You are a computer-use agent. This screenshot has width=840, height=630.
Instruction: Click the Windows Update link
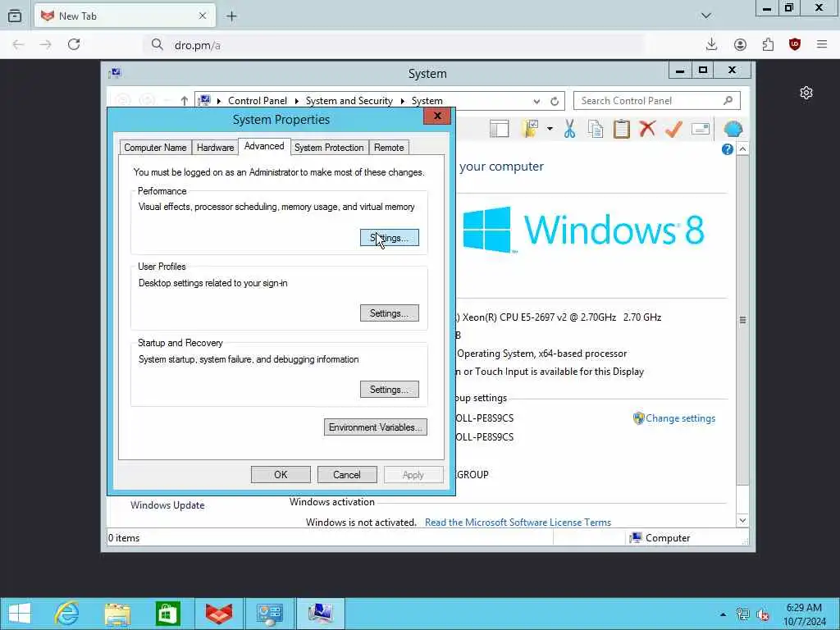pyautogui.click(x=167, y=505)
